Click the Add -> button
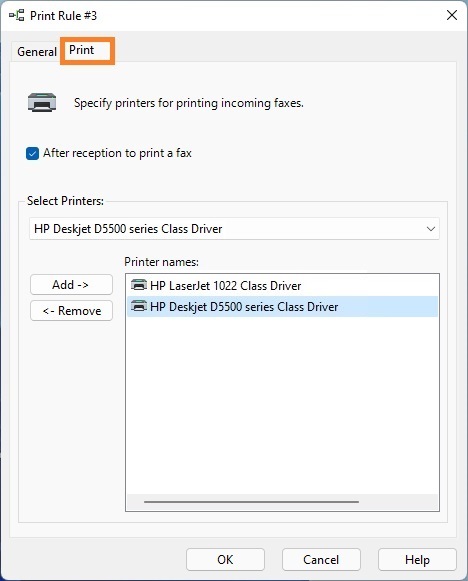Screen dimensions: 468x581 pos(71,285)
